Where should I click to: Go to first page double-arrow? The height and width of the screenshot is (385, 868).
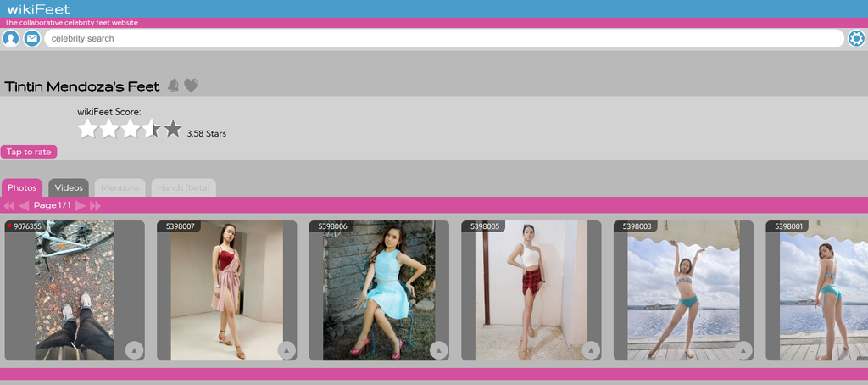[x=8, y=205]
